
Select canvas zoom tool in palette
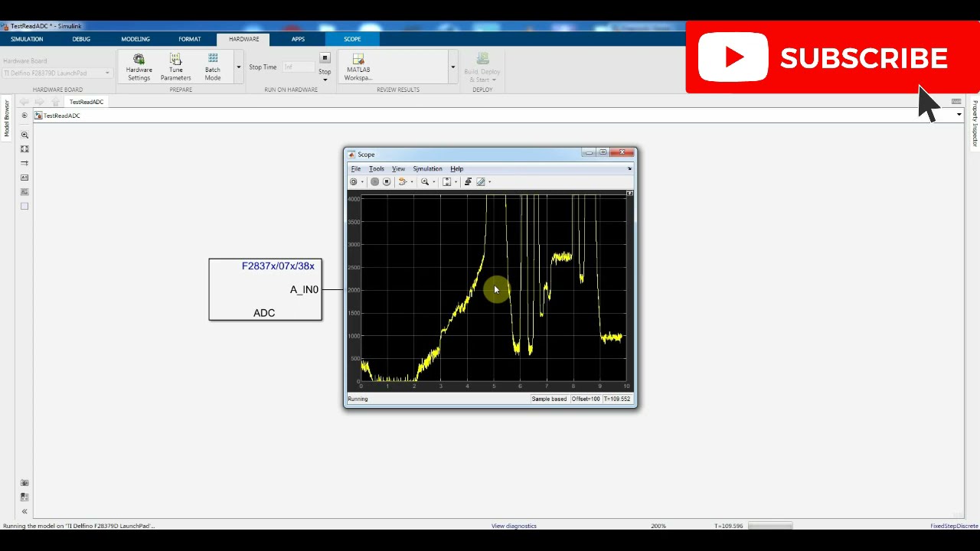point(24,135)
